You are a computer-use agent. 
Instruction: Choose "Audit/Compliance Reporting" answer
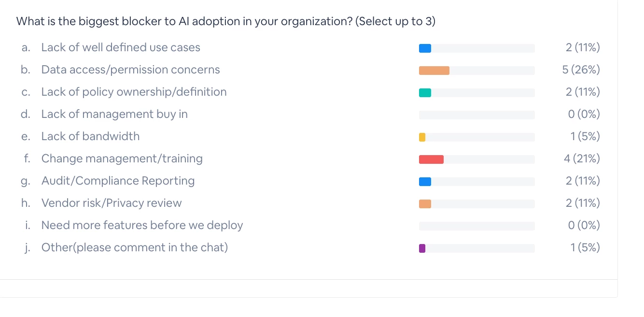click(x=118, y=181)
